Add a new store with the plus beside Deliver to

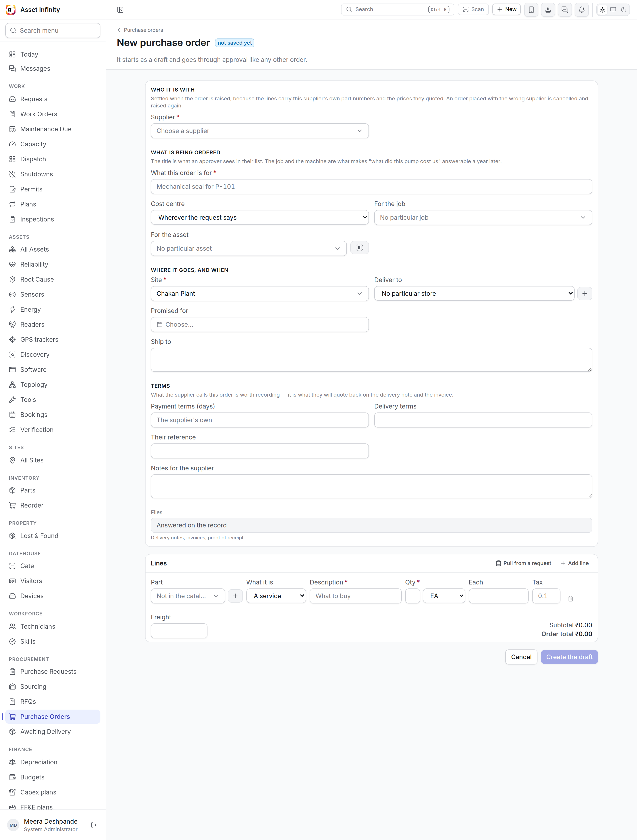pyautogui.click(x=585, y=294)
